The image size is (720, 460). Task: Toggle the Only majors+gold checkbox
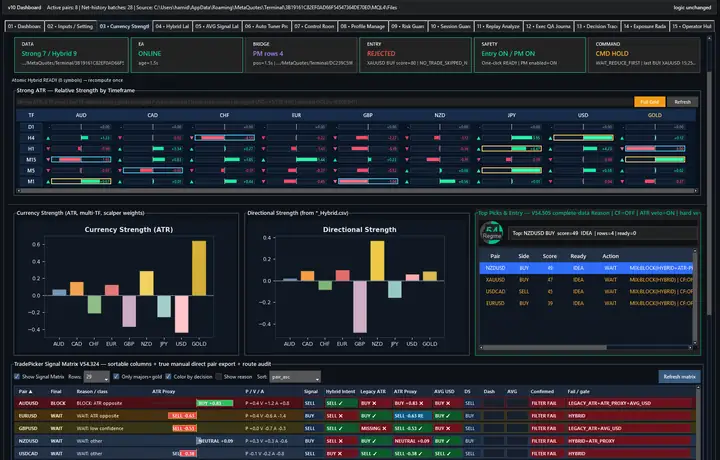coord(116,376)
